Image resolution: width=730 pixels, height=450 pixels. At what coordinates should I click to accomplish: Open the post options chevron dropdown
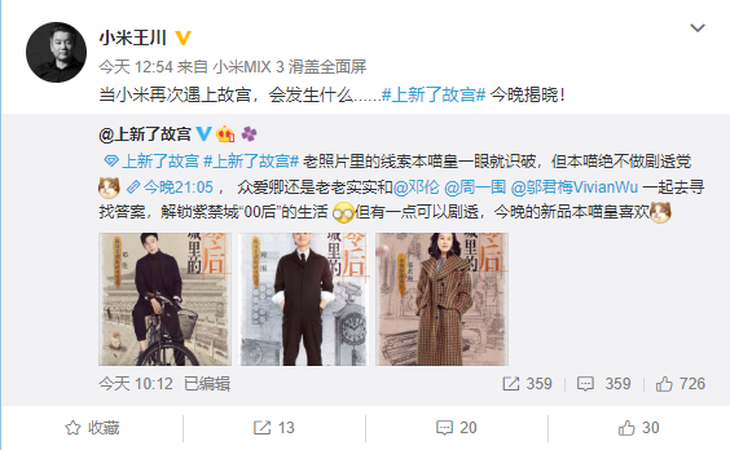pos(697,28)
